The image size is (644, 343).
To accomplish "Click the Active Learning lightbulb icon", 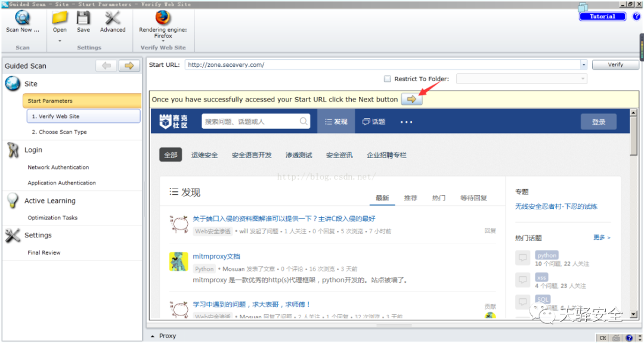I will (x=13, y=200).
